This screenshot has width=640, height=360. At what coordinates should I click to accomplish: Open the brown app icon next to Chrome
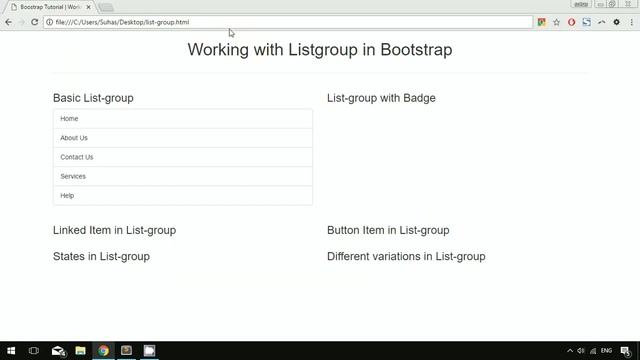[127, 351]
